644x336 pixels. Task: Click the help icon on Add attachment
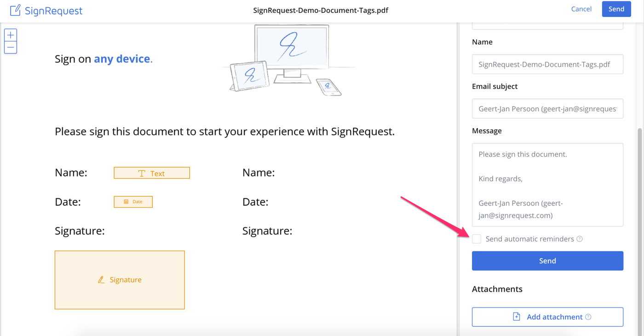588,317
